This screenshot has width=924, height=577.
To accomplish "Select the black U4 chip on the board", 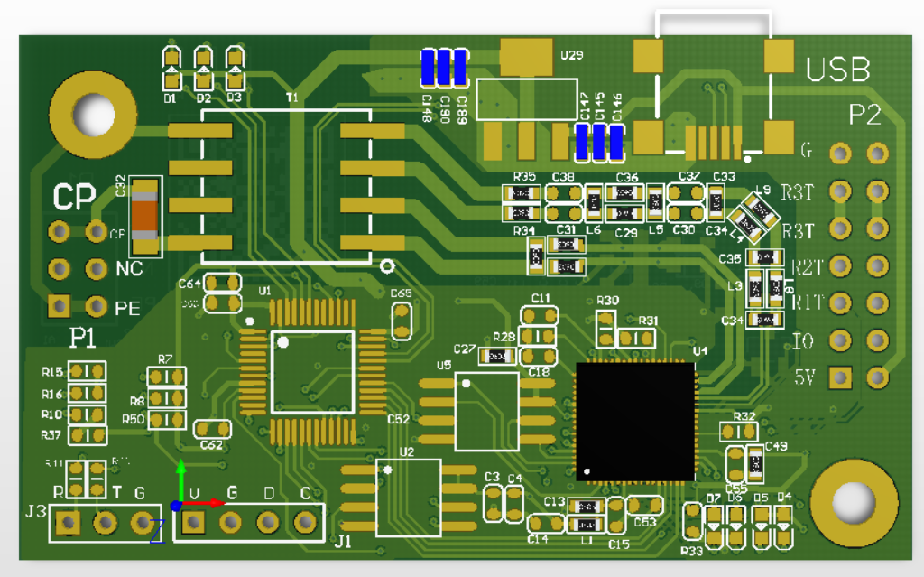I will point(635,422).
